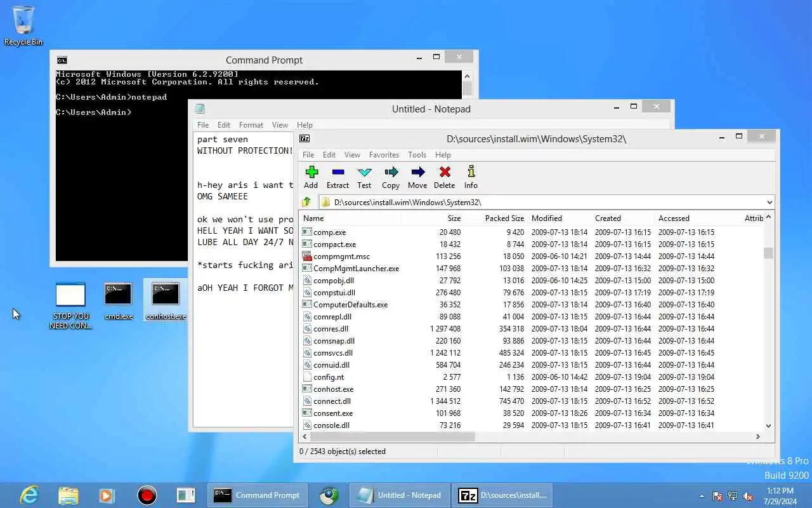Open the clock showing 1:12 PM
Viewport: 812px width, 508px height.
[780, 496]
